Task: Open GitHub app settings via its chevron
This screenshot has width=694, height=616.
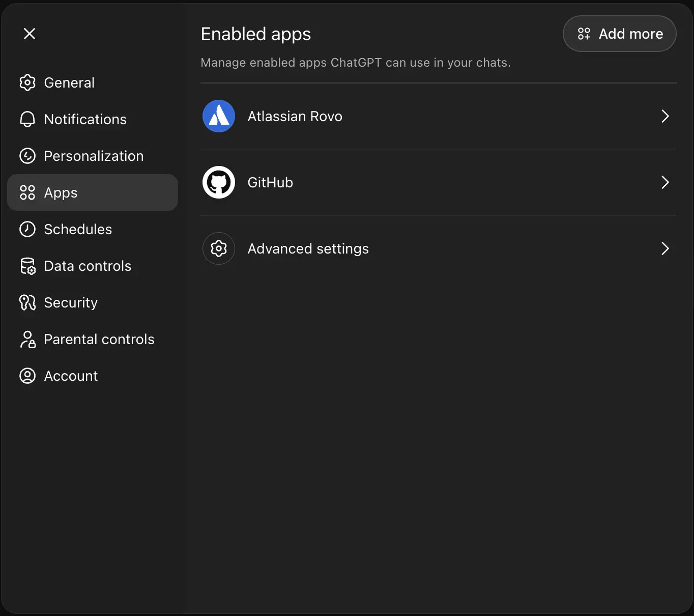Action: click(x=664, y=182)
